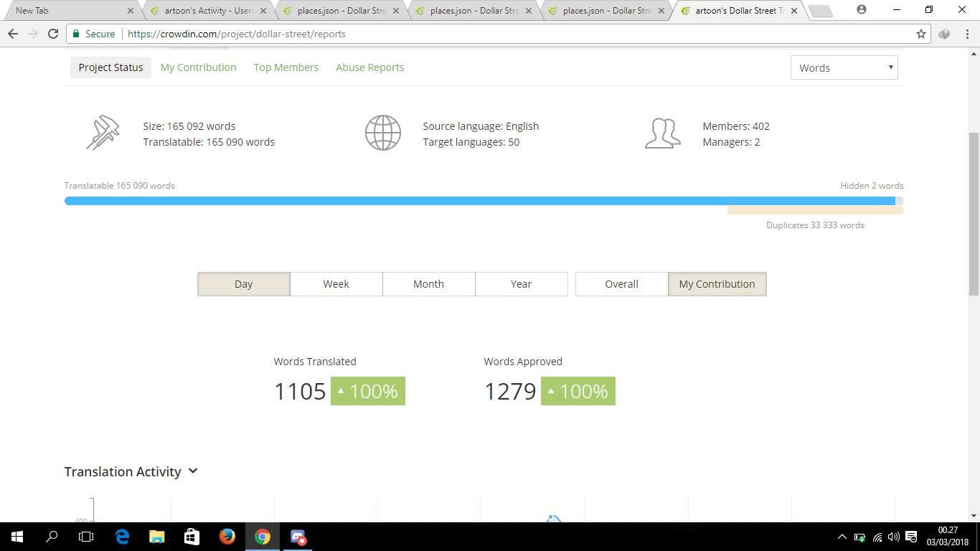980x551 pixels.
Task: Open File Explorer from the taskbar
Action: coord(157,537)
